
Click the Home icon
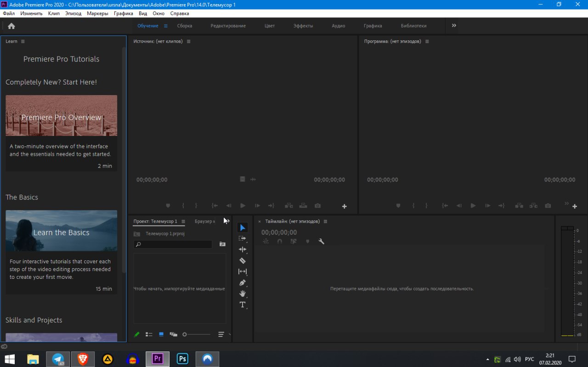[x=11, y=26]
